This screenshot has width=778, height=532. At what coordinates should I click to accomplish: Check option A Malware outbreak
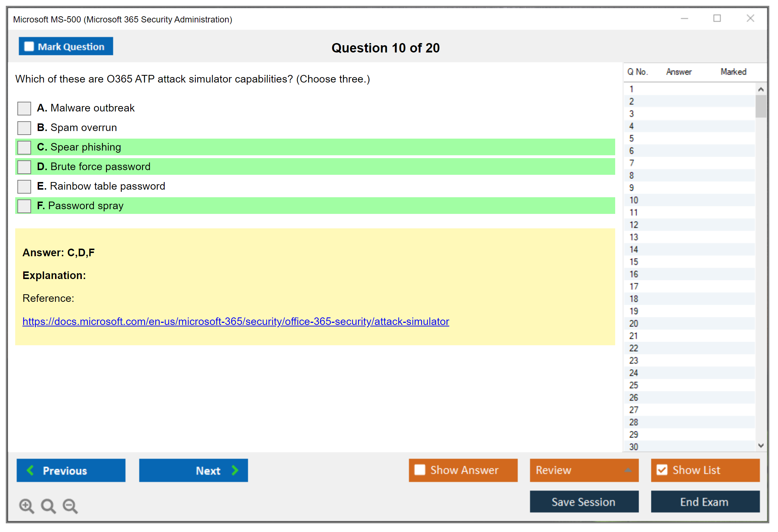click(24, 108)
